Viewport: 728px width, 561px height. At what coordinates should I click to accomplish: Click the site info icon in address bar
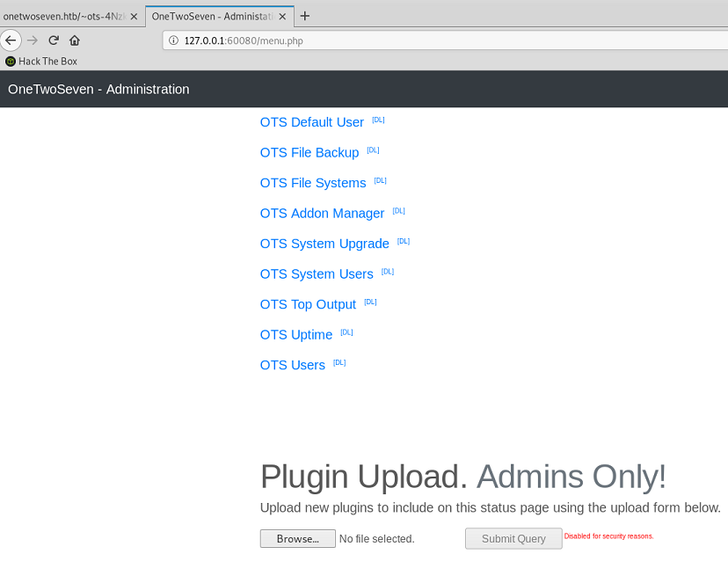pos(173,40)
